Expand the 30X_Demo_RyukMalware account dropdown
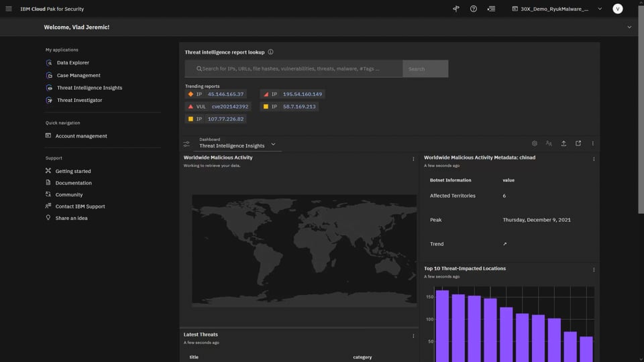Image resolution: width=644 pixels, height=362 pixels. (x=557, y=9)
